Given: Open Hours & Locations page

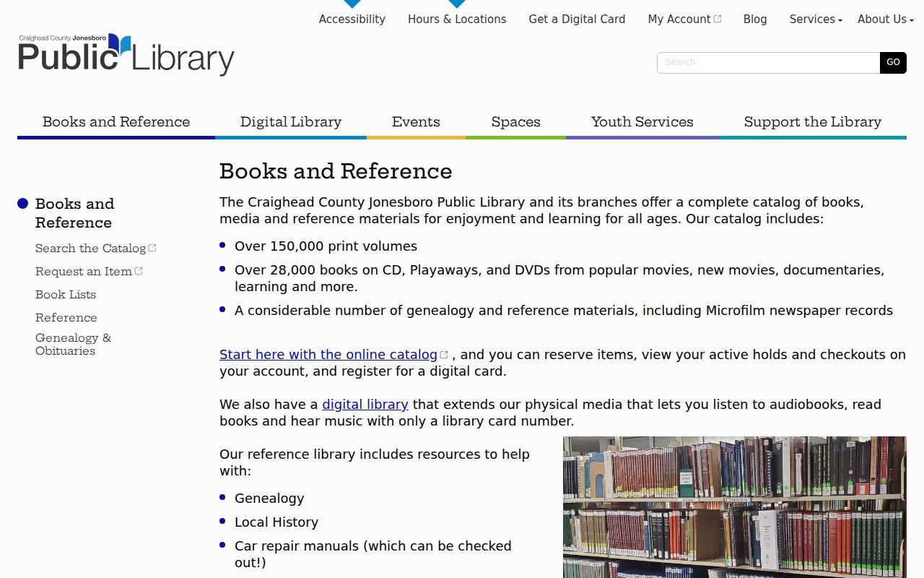Looking at the screenshot, I should pyautogui.click(x=457, y=20).
